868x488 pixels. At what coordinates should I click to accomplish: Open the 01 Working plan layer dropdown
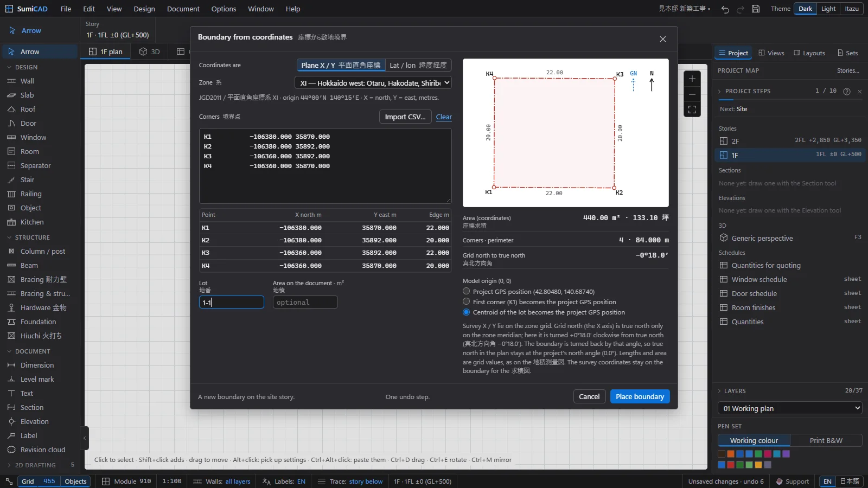click(x=790, y=408)
